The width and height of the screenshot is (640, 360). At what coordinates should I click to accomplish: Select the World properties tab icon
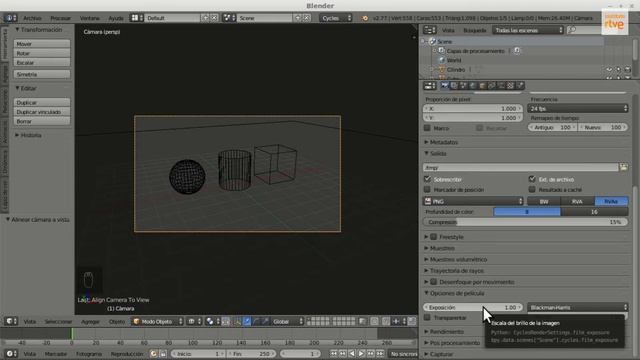coord(473,85)
